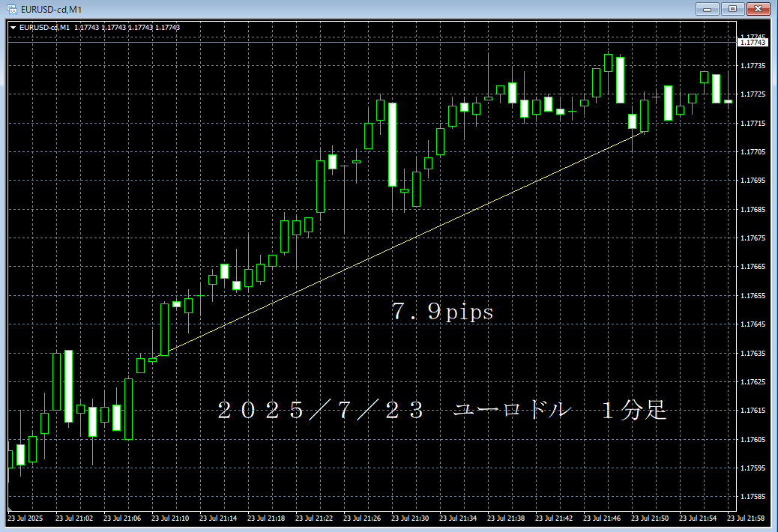Click the EURUSD-cd,M1 window title icon
Screen dimensions: 778x532
(12, 9)
